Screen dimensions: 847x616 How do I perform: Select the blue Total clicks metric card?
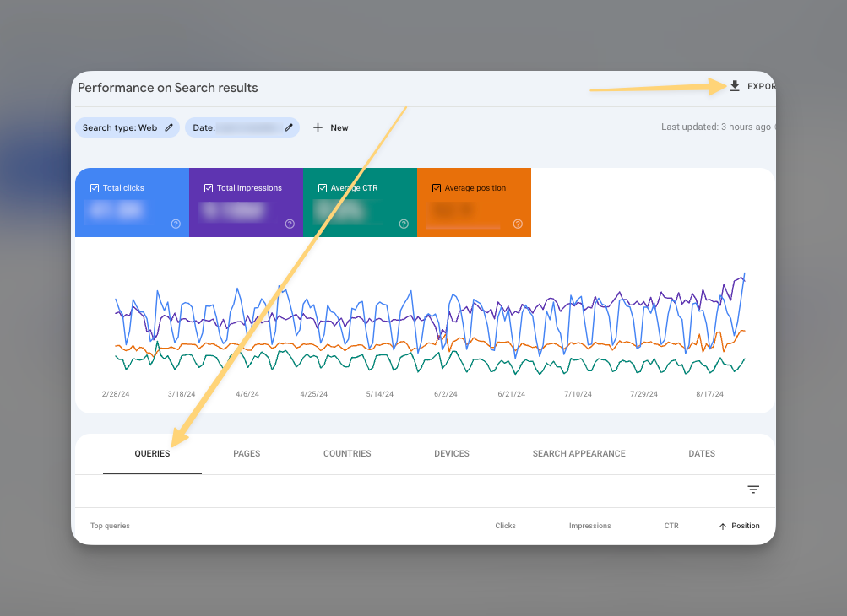[x=133, y=203]
